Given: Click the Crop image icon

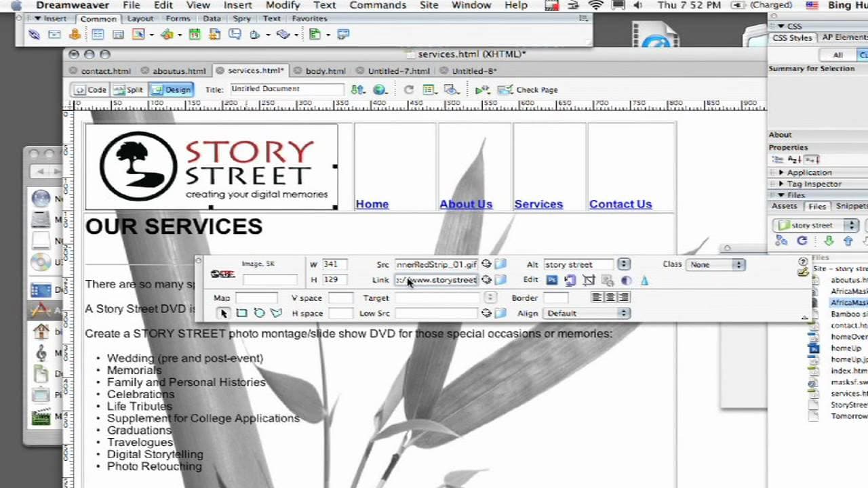Looking at the screenshot, I should point(589,280).
